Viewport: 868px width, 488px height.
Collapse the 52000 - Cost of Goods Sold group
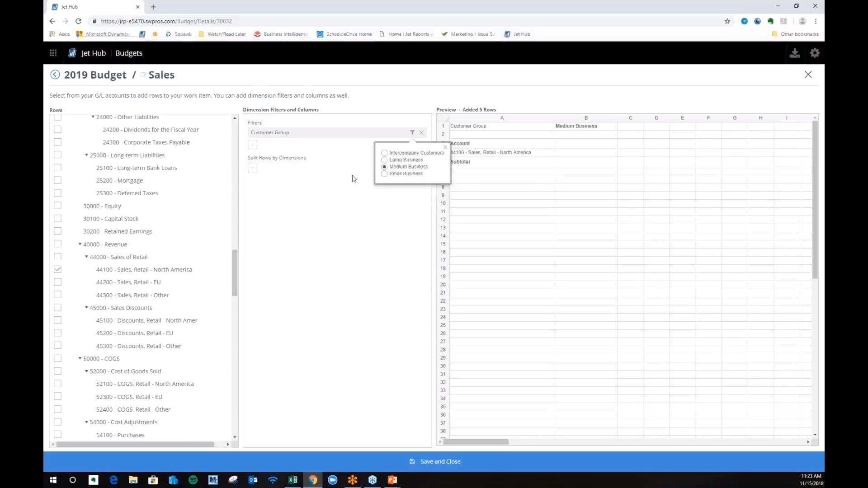pyautogui.click(x=86, y=371)
